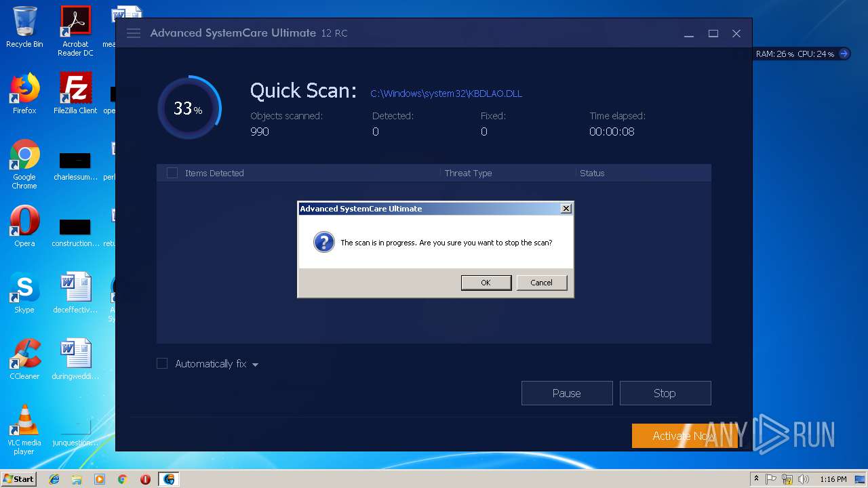Open FileZilla Client desktop shortcut
Screen dimensions: 868x488
pyautogui.click(x=75, y=94)
